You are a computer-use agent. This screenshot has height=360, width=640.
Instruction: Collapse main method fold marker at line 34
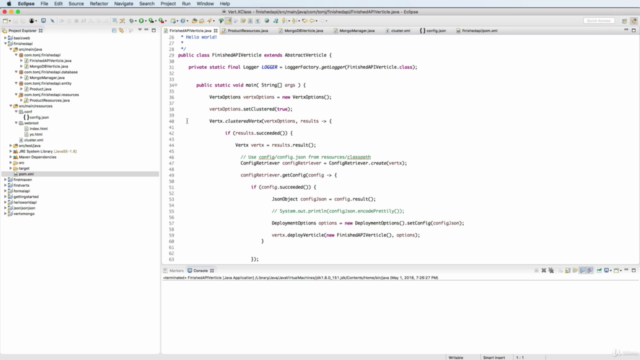(x=176, y=85)
